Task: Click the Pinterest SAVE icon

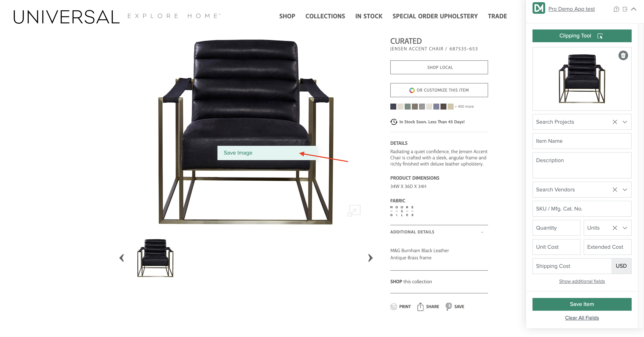Action: [x=448, y=306]
